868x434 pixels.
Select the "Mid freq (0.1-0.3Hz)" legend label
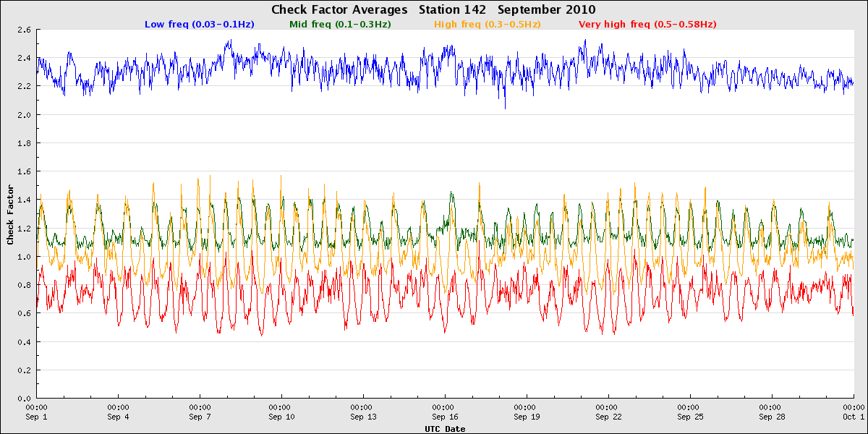pyautogui.click(x=340, y=24)
